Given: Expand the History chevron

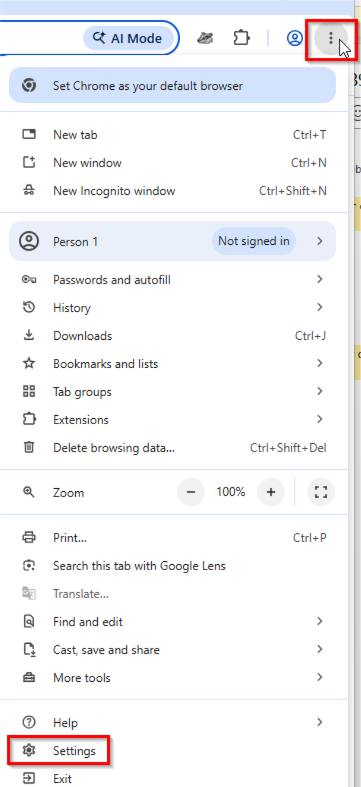Looking at the screenshot, I should click(x=320, y=308).
